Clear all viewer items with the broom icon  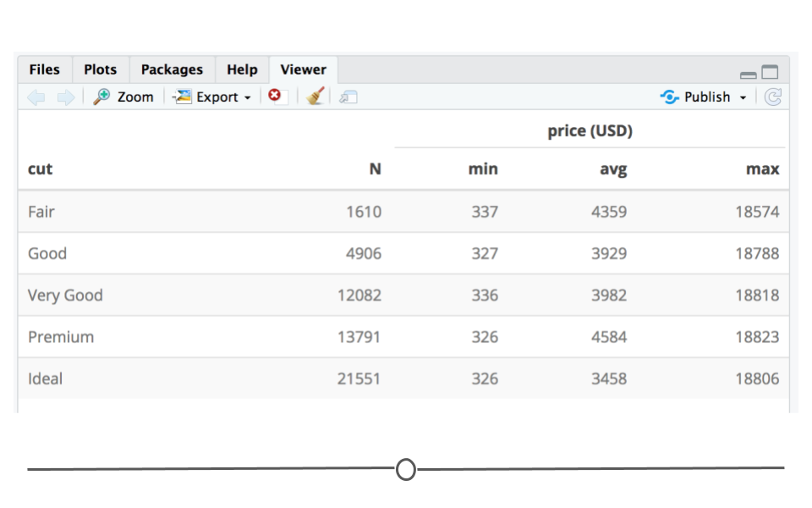click(315, 97)
